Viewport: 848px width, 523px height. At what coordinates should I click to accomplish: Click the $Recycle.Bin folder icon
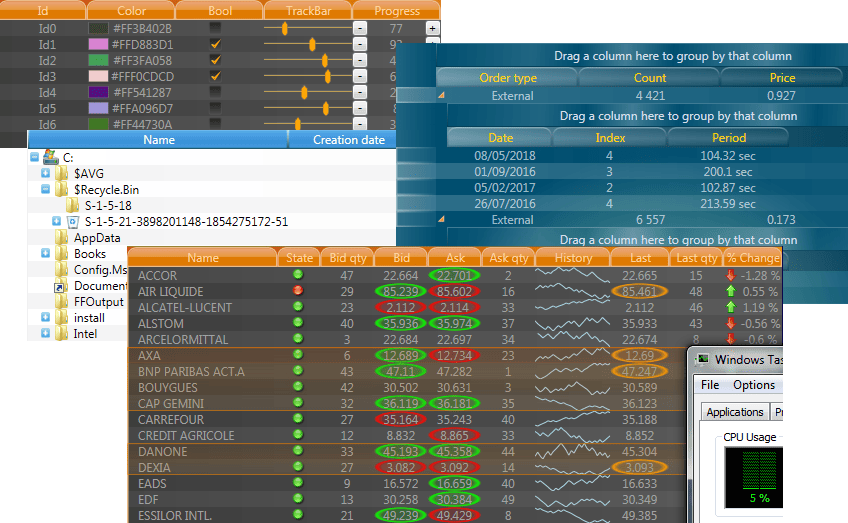(62, 190)
